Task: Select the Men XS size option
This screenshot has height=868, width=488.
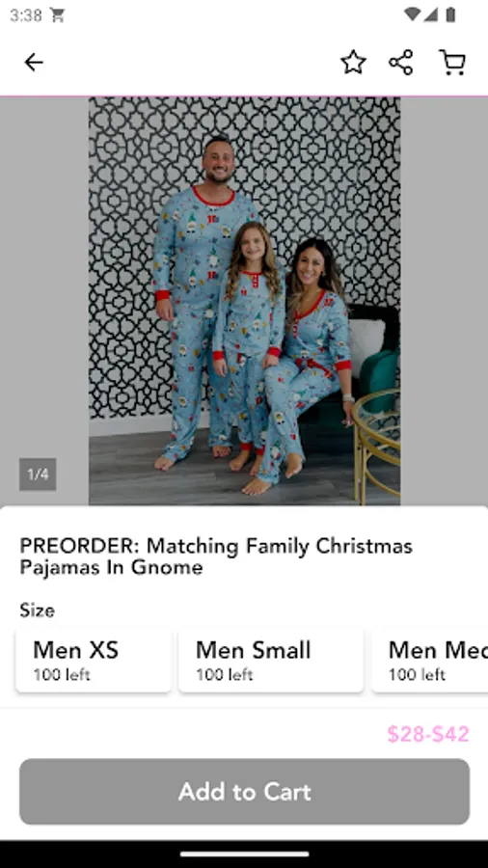Action: tap(94, 660)
